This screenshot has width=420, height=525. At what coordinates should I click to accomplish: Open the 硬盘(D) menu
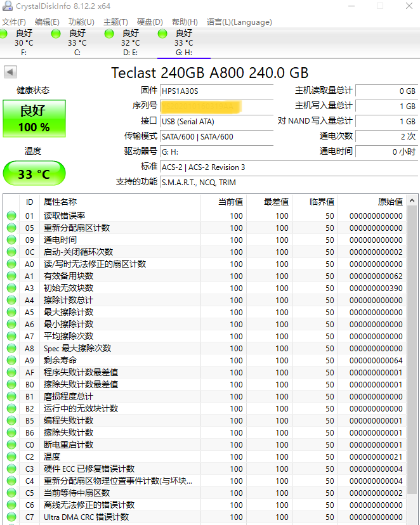[150, 22]
